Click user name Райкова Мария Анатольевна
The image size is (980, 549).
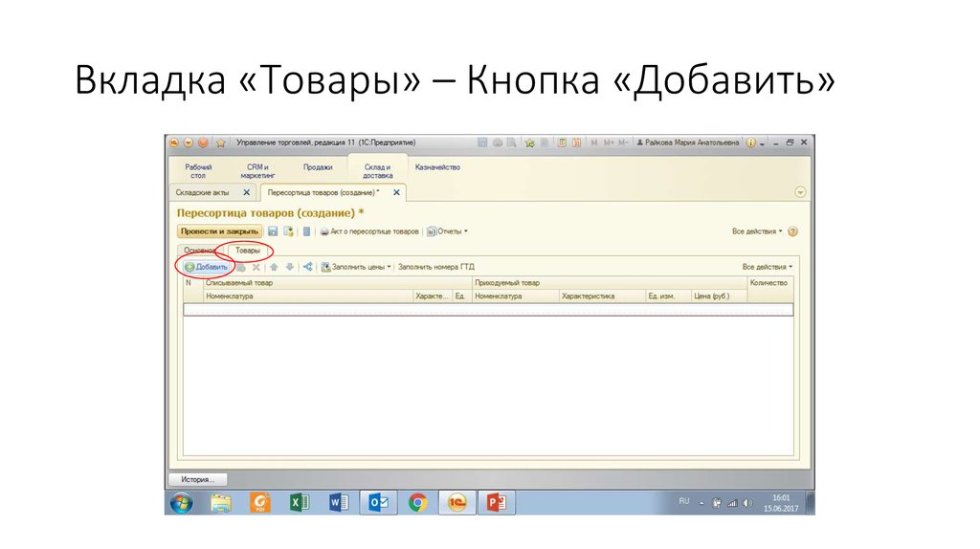687,143
